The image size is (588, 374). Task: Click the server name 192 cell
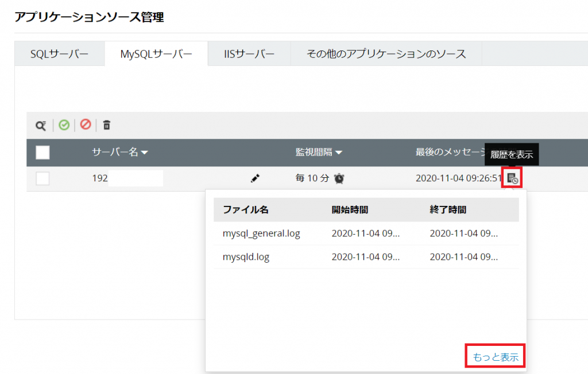100,178
